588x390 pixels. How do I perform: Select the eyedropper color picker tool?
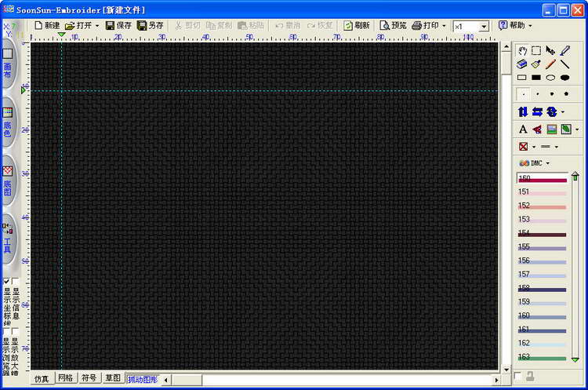click(x=565, y=51)
